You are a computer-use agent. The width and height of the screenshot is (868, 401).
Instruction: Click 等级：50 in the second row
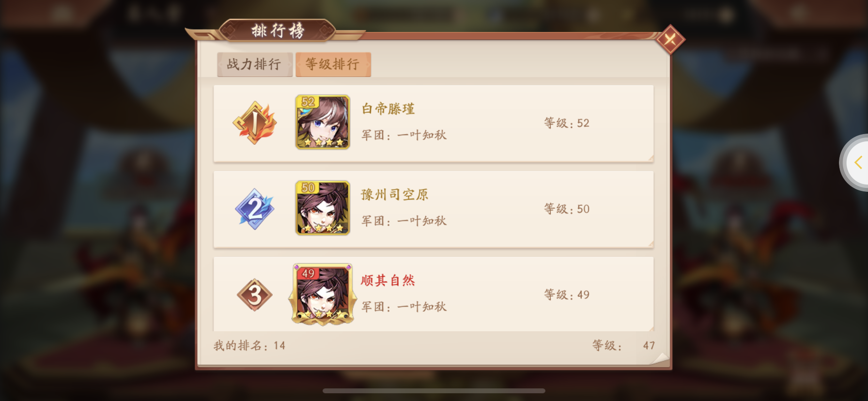[567, 209]
